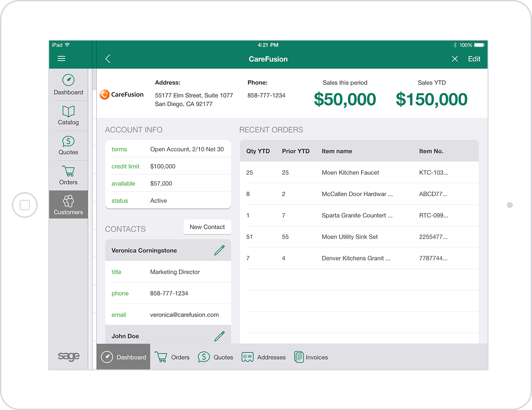532x410 pixels.
Task: Open Orders in the sidebar
Action: (68, 175)
